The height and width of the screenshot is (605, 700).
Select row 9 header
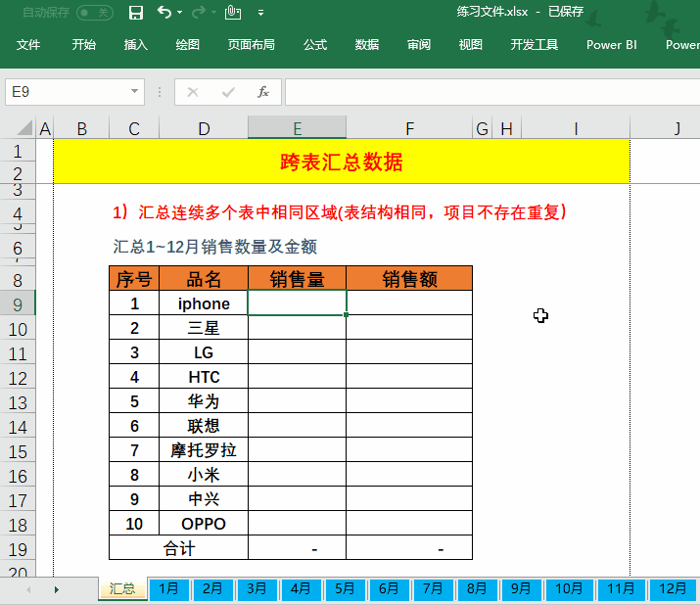click(18, 304)
